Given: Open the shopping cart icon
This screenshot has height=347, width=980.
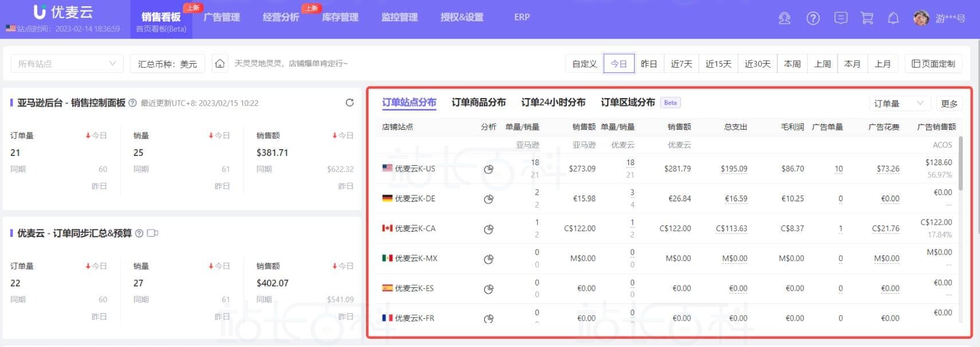Looking at the screenshot, I should (867, 18).
